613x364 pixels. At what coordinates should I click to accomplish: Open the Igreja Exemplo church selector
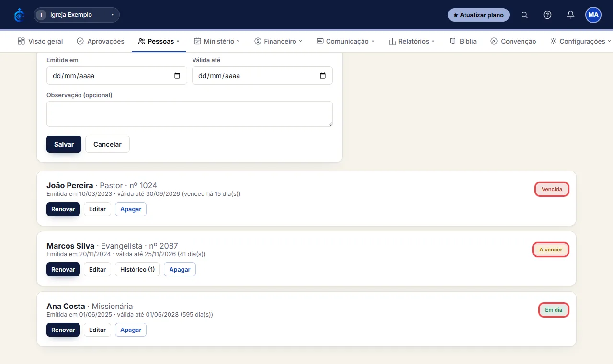pyautogui.click(x=77, y=15)
